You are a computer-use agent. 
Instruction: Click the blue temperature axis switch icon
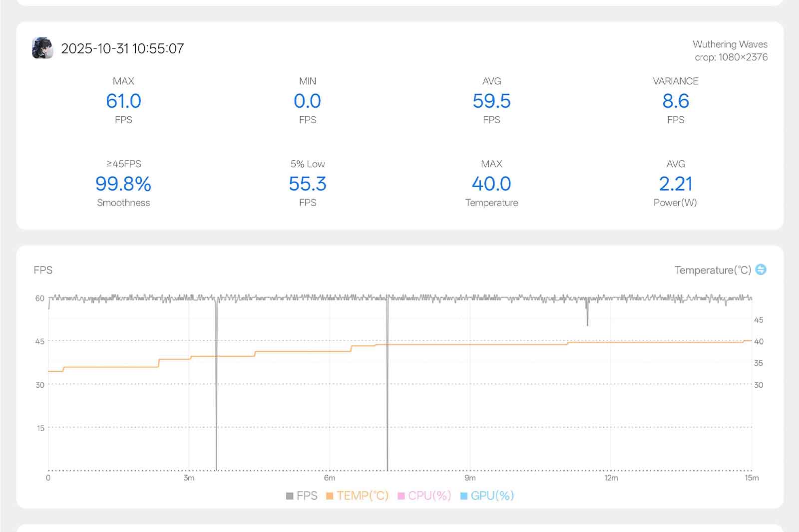(761, 269)
